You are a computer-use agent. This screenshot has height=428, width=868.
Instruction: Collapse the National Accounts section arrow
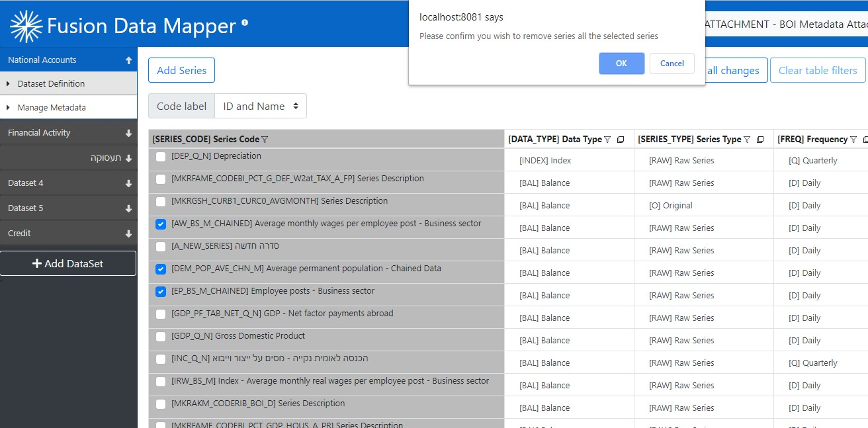[x=128, y=60]
